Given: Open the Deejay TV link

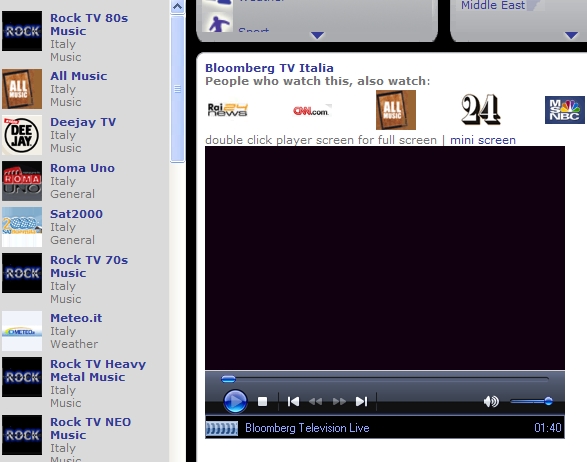Looking at the screenshot, I should (83, 122).
